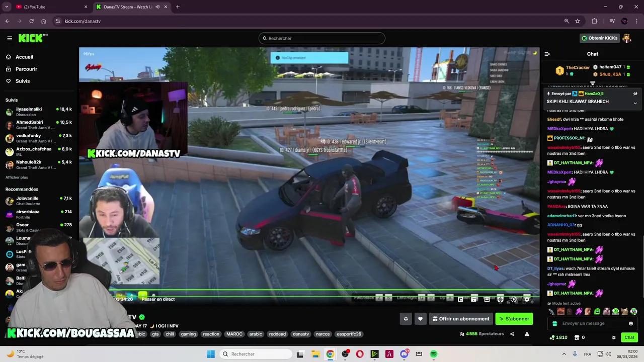Image resolution: width=644 pixels, height=362 pixels.
Task: Click the S'abonner button
Action: pos(514,319)
